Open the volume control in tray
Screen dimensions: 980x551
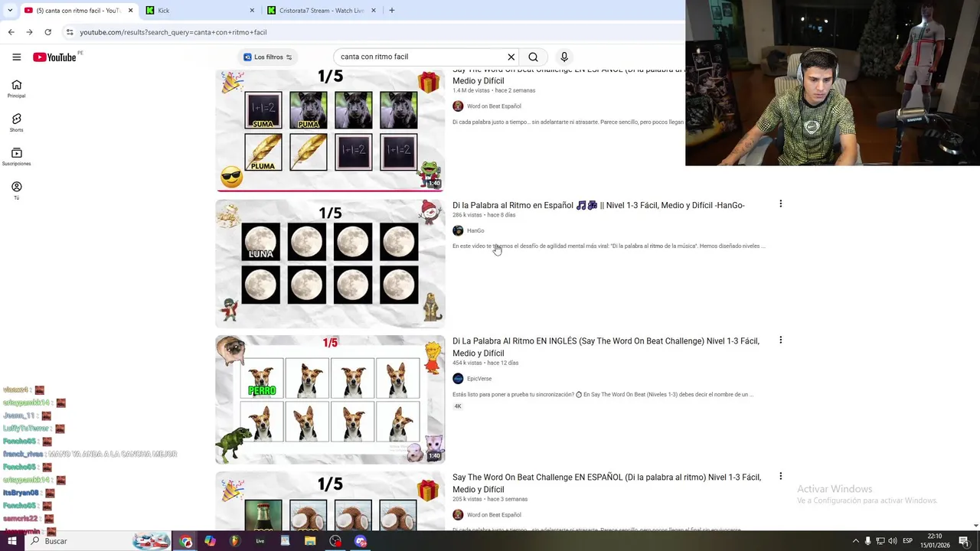tap(893, 541)
